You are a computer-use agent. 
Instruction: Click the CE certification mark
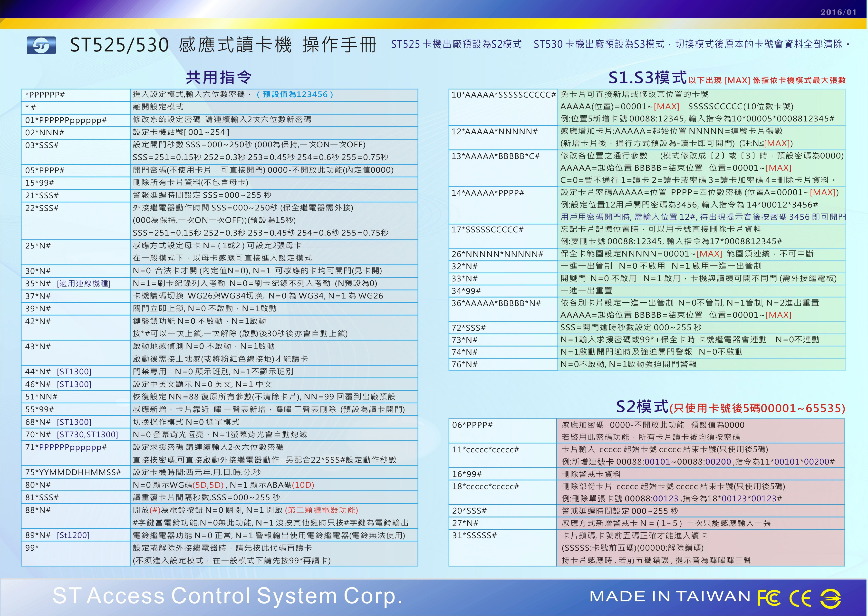coord(800,598)
